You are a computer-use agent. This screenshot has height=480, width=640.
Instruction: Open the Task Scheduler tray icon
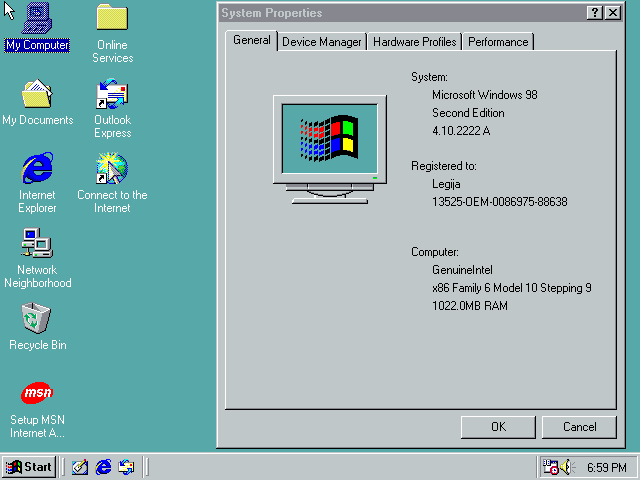pos(550,467)
